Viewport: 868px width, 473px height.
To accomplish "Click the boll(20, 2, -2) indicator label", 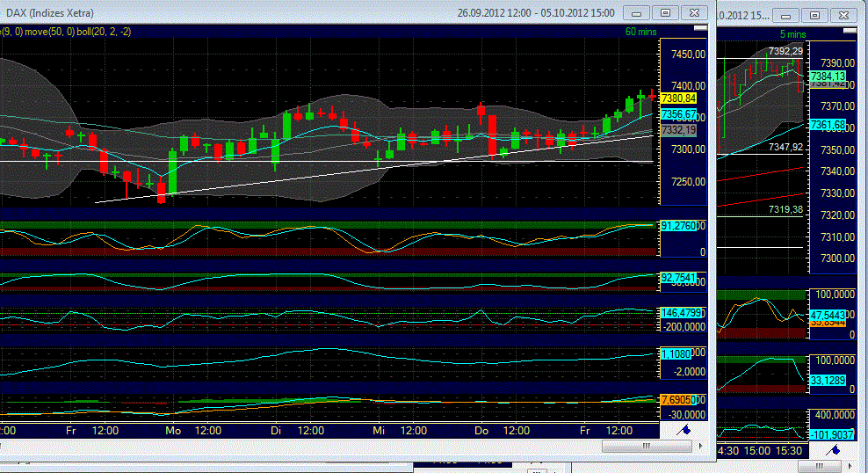I will pyautogui.click(x=104, y=32).
